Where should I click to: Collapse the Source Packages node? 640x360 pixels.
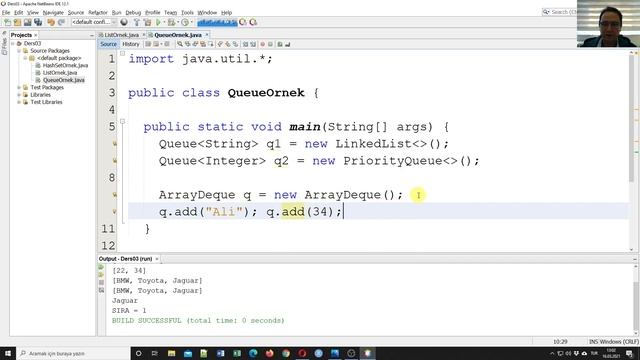pyautogui.click(x=19, y=51)
